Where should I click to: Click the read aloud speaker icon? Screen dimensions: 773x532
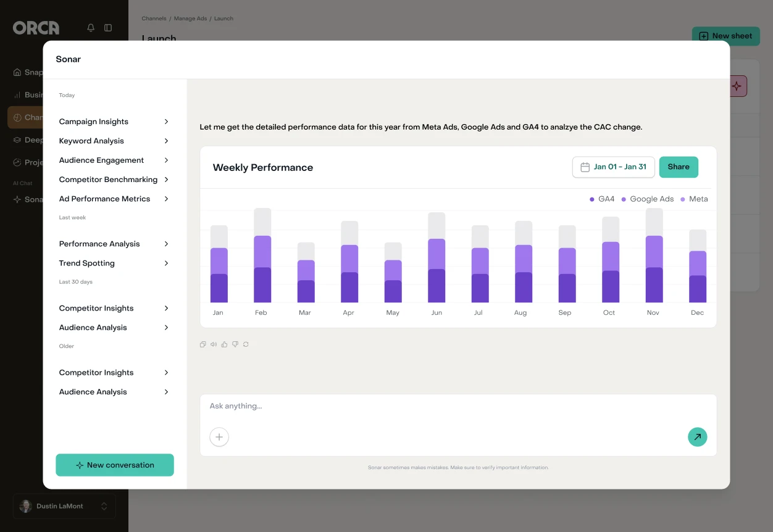[x=214, y=344]
